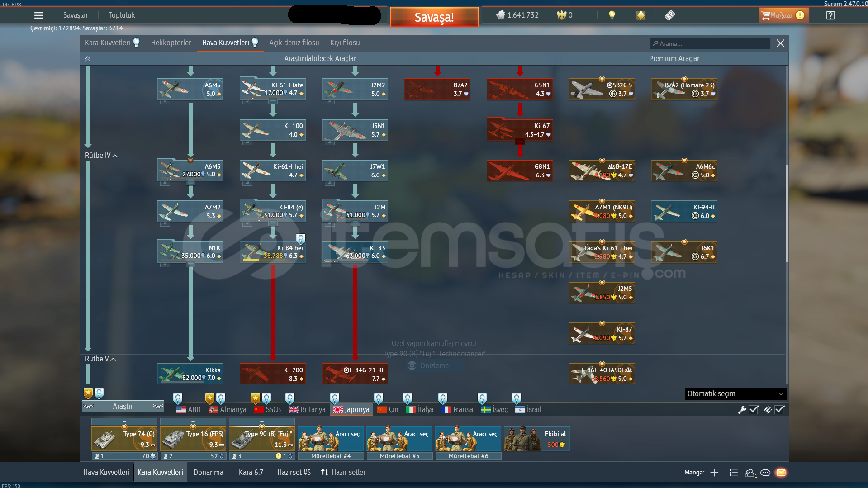Select the N1K aircraft card
The height and width of the screenshot is (488, 868).
tap(190, 252)
